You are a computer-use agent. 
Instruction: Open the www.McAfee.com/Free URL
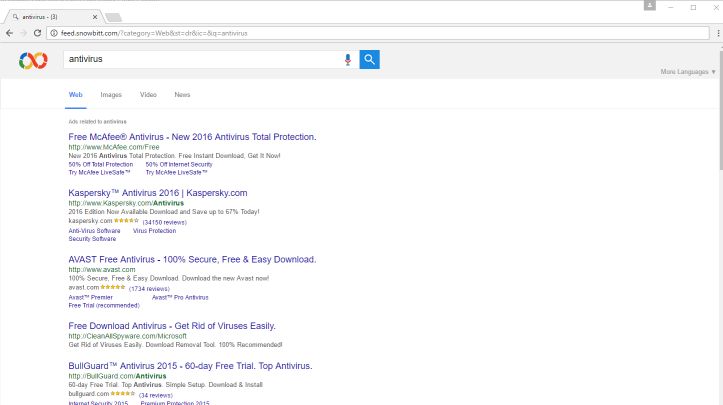point(114,147)
